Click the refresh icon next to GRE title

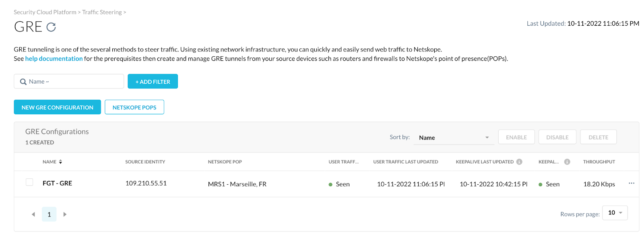click(x=51, y=27)
